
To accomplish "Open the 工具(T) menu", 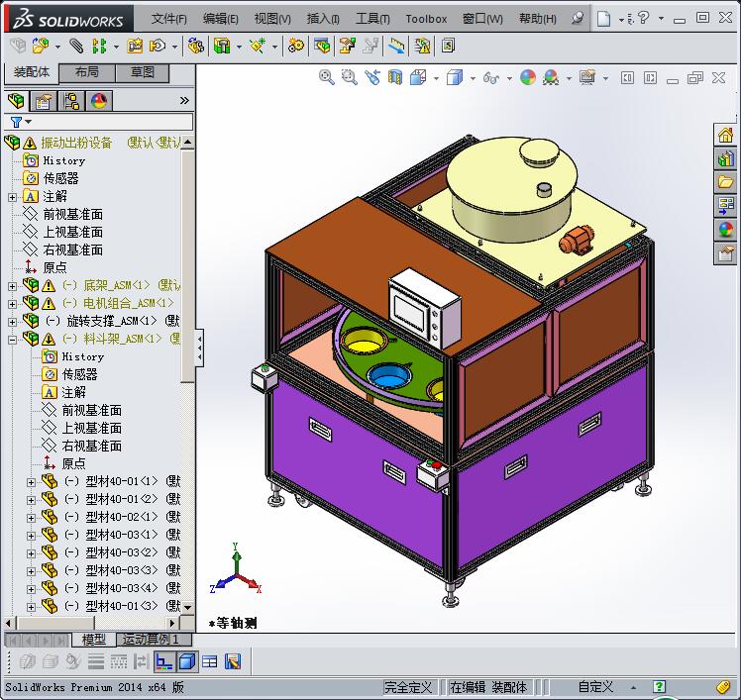I will tap(372, 19).
